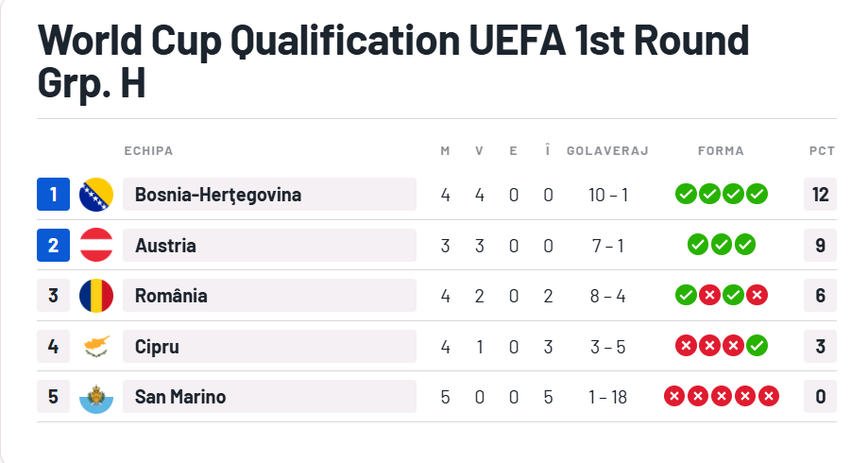Click the GOLAVERAJ column header
868x463 pixels.
tap(607, 150)
